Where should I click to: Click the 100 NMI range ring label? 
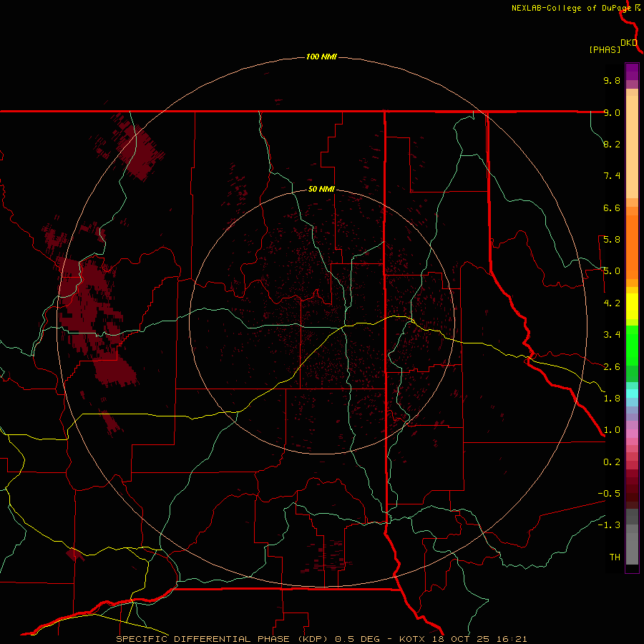pyautogui.click(x=321, y=57)
